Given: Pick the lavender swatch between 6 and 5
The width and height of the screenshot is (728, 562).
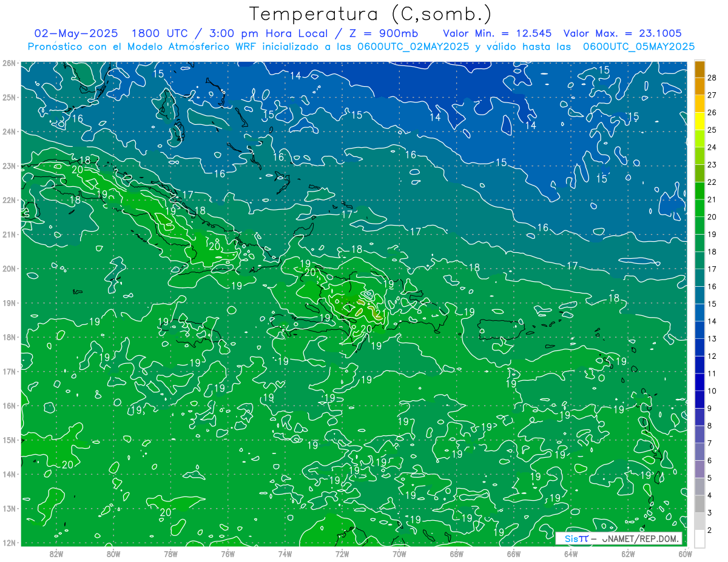Looking at the screenshot, I should (699, 469).
